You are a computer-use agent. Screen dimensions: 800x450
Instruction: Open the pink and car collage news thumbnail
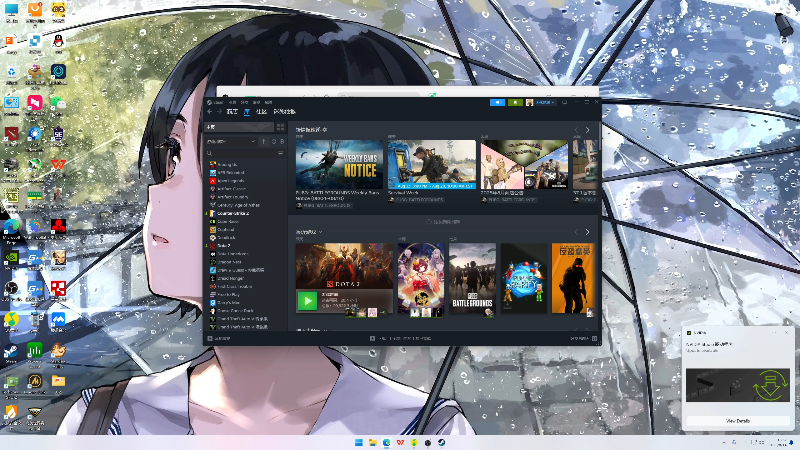[x=524, y=164]
